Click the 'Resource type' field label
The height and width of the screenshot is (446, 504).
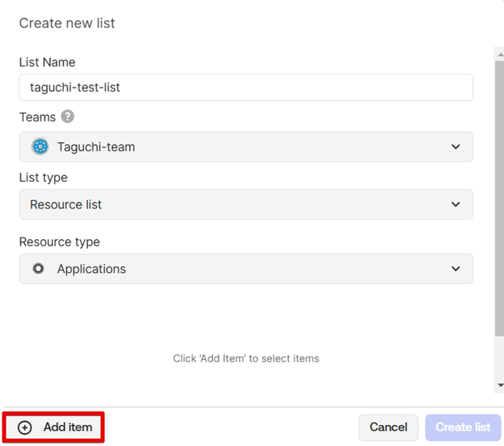coord(59,242)
